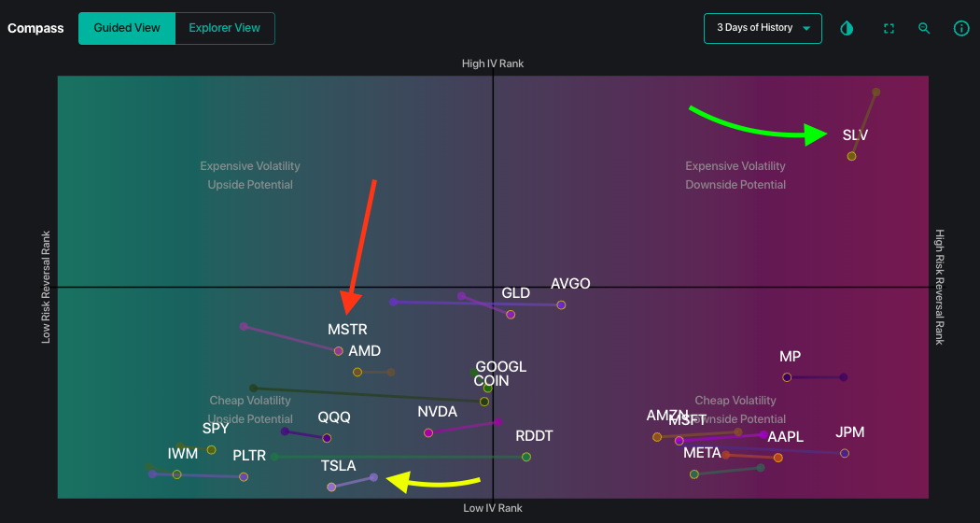
Task: Switch to Explorer View
Action: [x=224, y=28]
